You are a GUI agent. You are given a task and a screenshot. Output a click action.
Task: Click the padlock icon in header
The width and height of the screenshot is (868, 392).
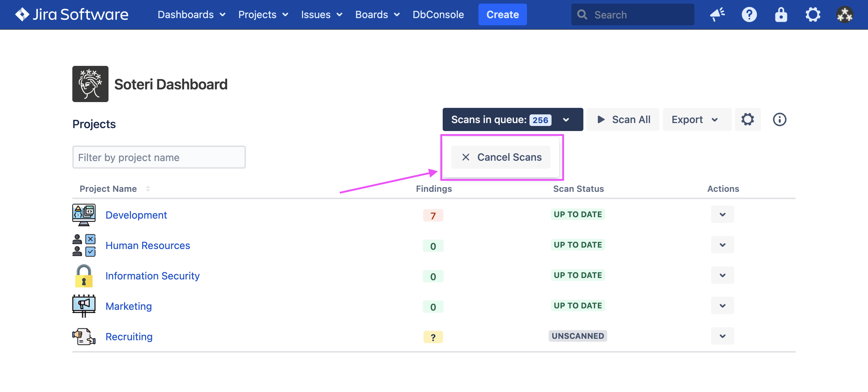(781, 14)
